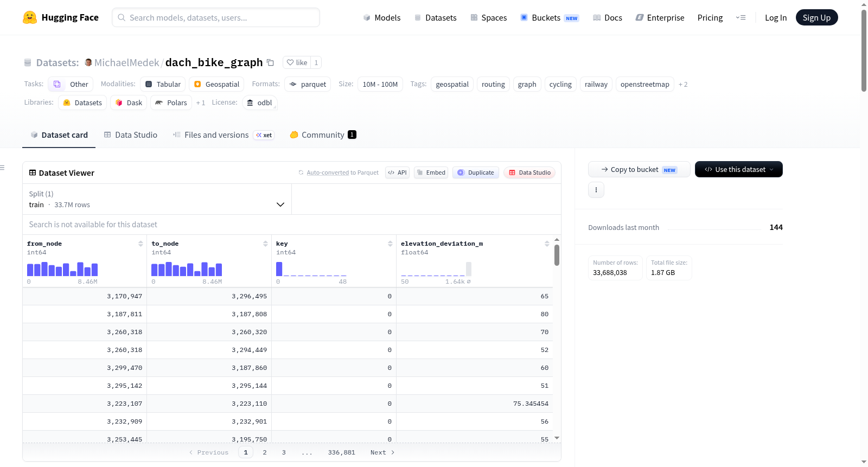Click Log In
The image size is (868, 467).
776,17
